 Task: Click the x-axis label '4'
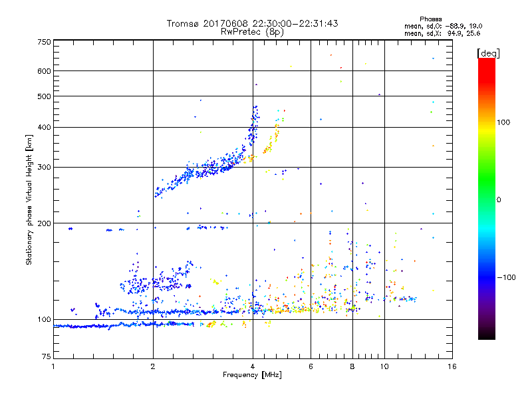[x=253, y=366]
